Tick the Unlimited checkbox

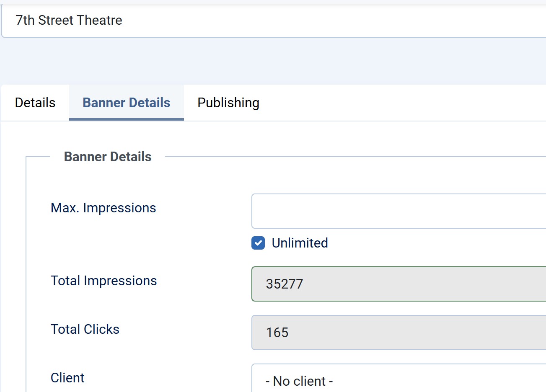point(258,243)
